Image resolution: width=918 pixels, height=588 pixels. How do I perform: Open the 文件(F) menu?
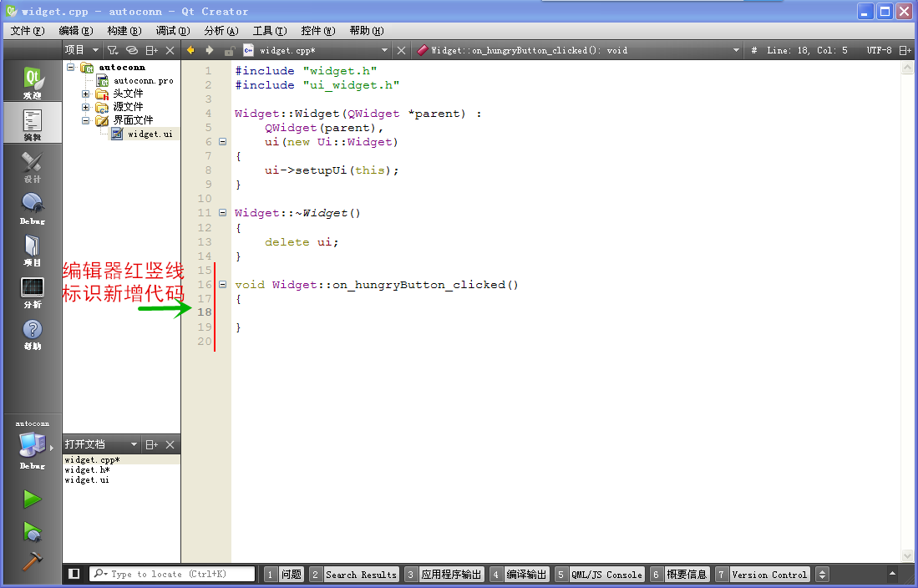click(x=28, y=30)
